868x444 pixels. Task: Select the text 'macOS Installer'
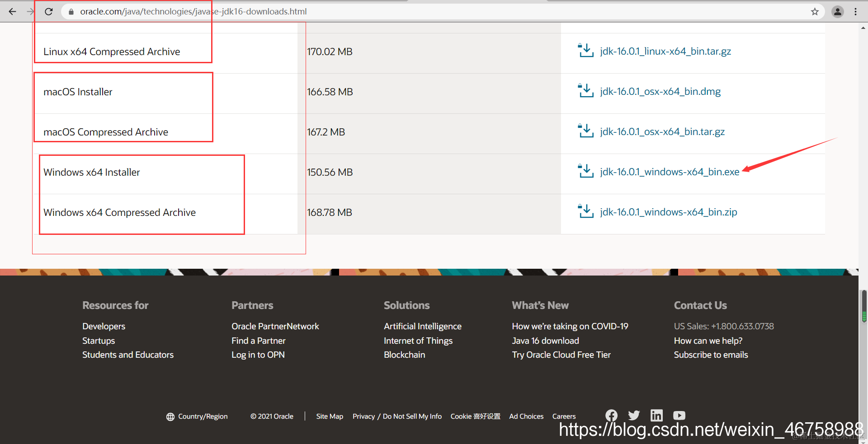click(x=78, y=92)
